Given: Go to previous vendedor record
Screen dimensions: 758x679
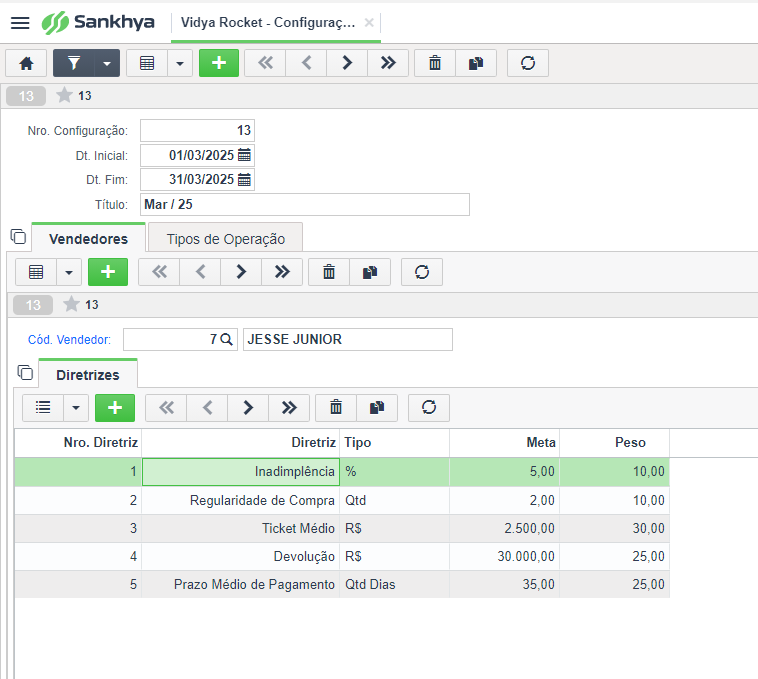Looking at the screenshot, I should pyautogui.click(x=200, y=272).
